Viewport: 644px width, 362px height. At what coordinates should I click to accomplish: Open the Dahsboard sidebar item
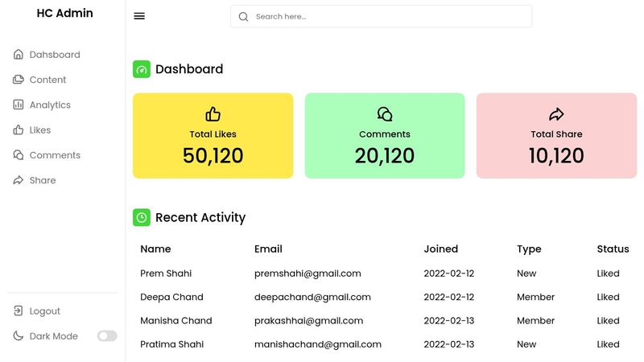coord(54,55)
